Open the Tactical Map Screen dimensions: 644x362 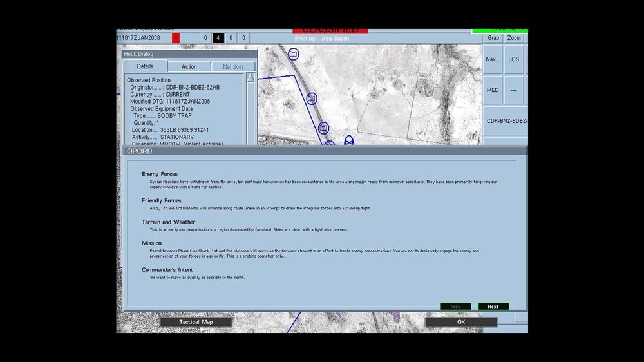click(x=196, y=322)
